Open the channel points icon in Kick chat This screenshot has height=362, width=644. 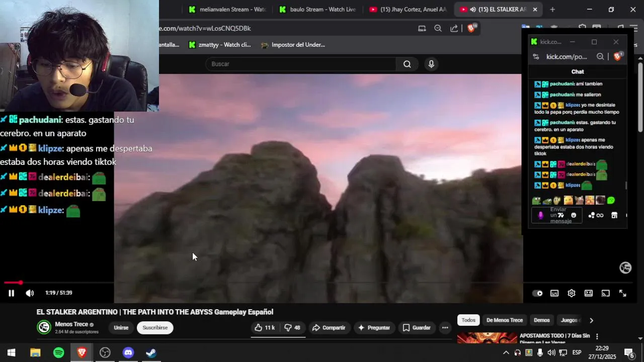pos(596,215)
